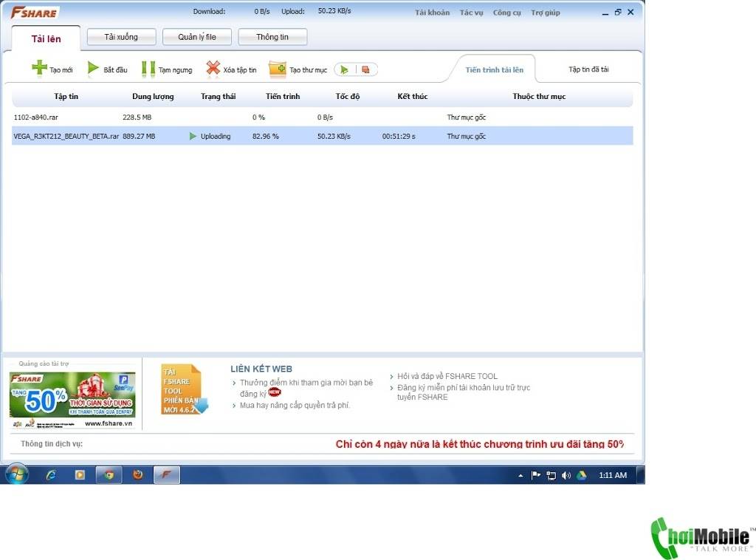Open the Quản lý file tab
The height and width of the screenshot is (560, 756).
pyautogui.click(x=196, y=37)
